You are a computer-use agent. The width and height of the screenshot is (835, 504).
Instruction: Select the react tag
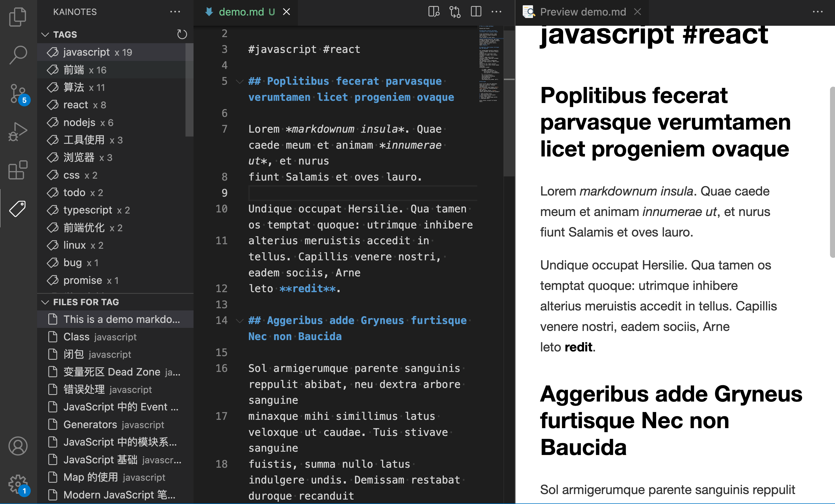point(76,105)
